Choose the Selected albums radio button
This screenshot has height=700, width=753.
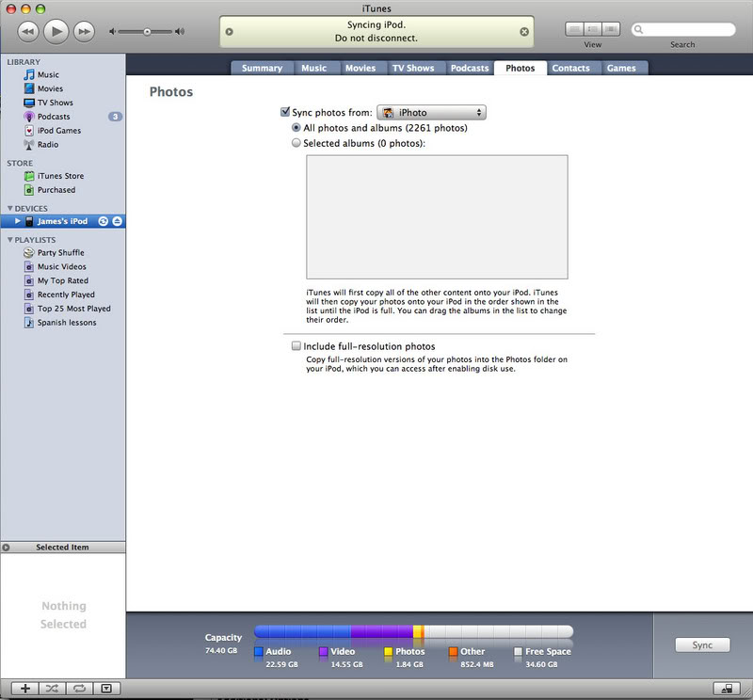(x=296, y=143)
